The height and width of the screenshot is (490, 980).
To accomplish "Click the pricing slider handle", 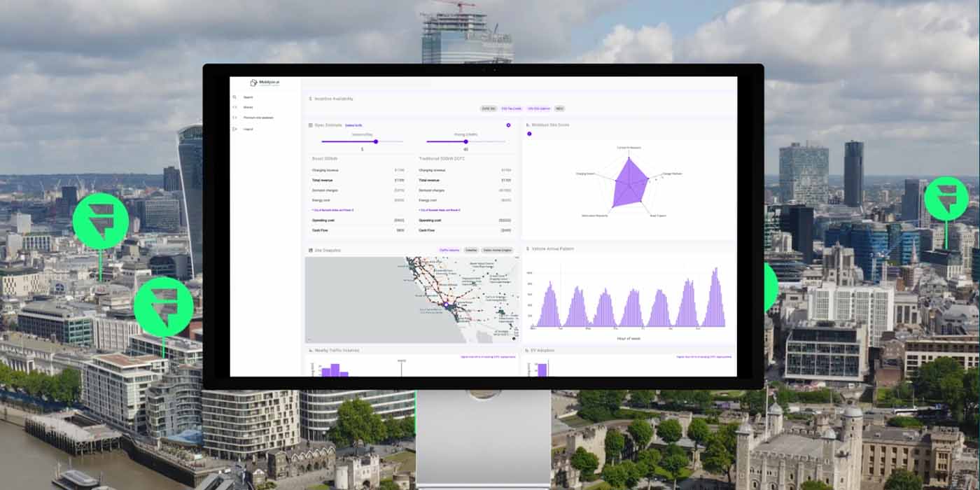I will (x=465, y=141).
